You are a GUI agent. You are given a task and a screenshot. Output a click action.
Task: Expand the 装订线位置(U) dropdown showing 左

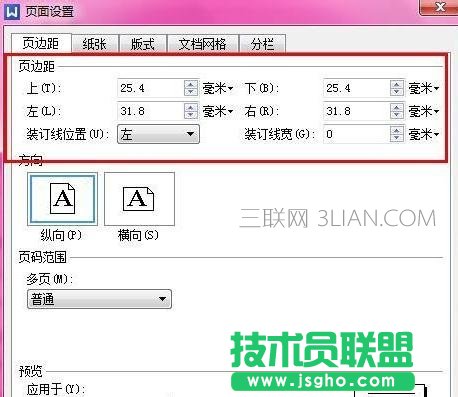pyautogui.click(x=158, y=134)
